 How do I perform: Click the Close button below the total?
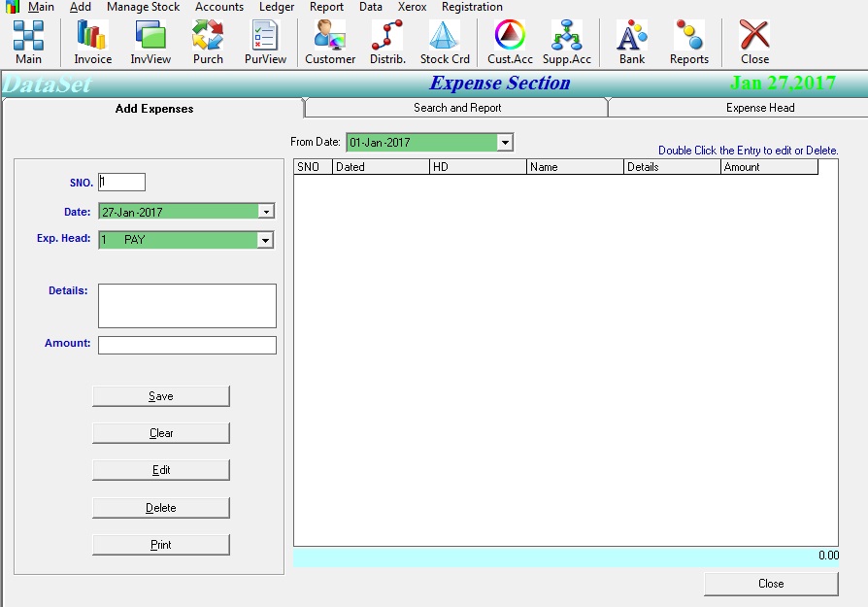point(771,584)
